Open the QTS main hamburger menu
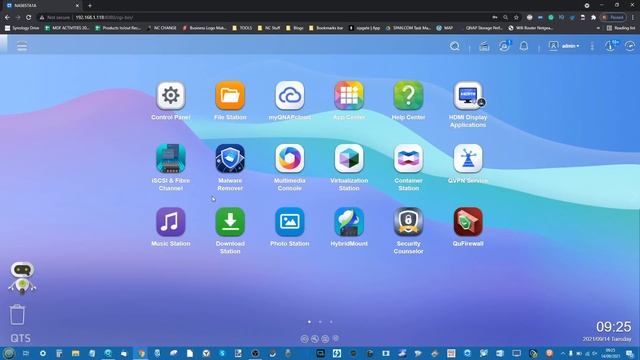 pyautogui.click(x=22, y=47)
